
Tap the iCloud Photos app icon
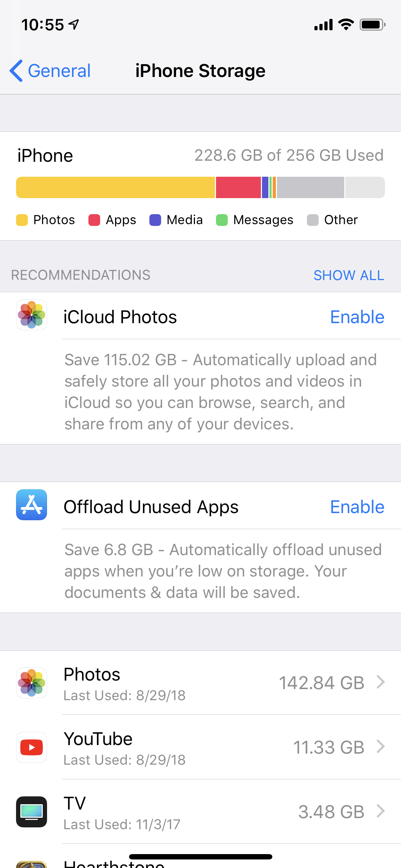[31, 315]
